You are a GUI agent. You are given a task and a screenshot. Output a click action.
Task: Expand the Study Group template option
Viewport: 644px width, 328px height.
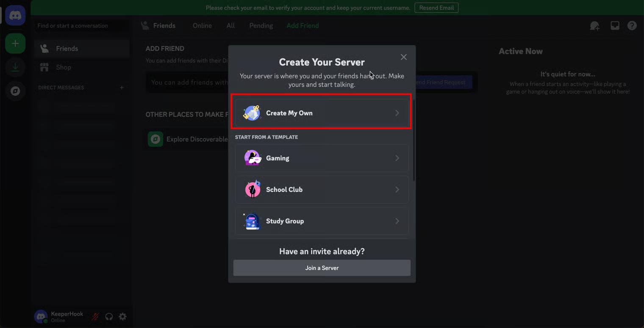click(x=322, y=221)
